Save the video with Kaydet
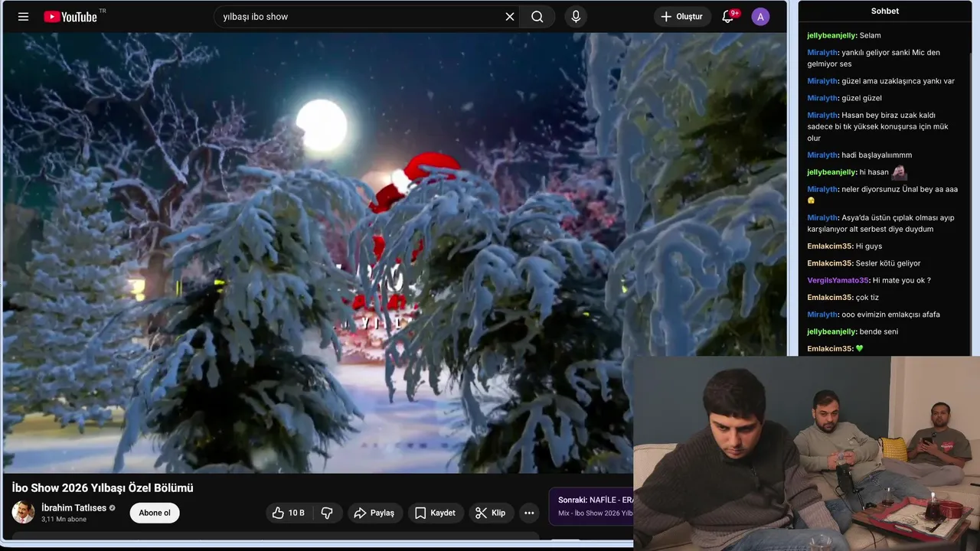This screenshot has height=551, width=980. [x=435, y=513]
